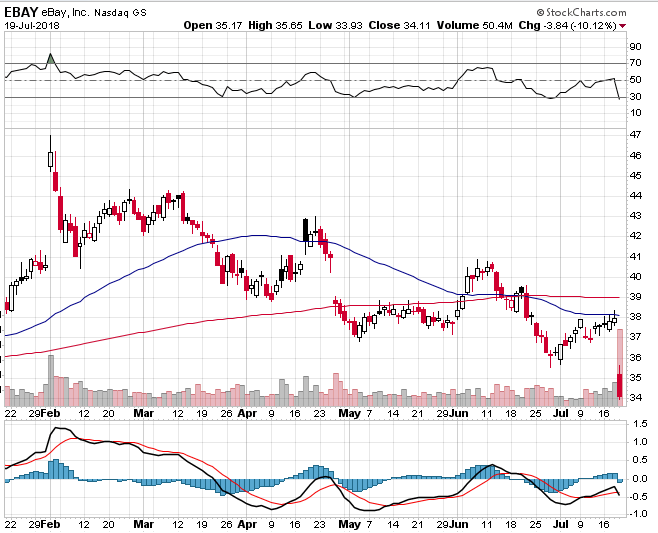The width and height of the screenshot is (658, 533).
Task: Click the 70 overbought level label on the RSI scale
Action: coord(635,63)
